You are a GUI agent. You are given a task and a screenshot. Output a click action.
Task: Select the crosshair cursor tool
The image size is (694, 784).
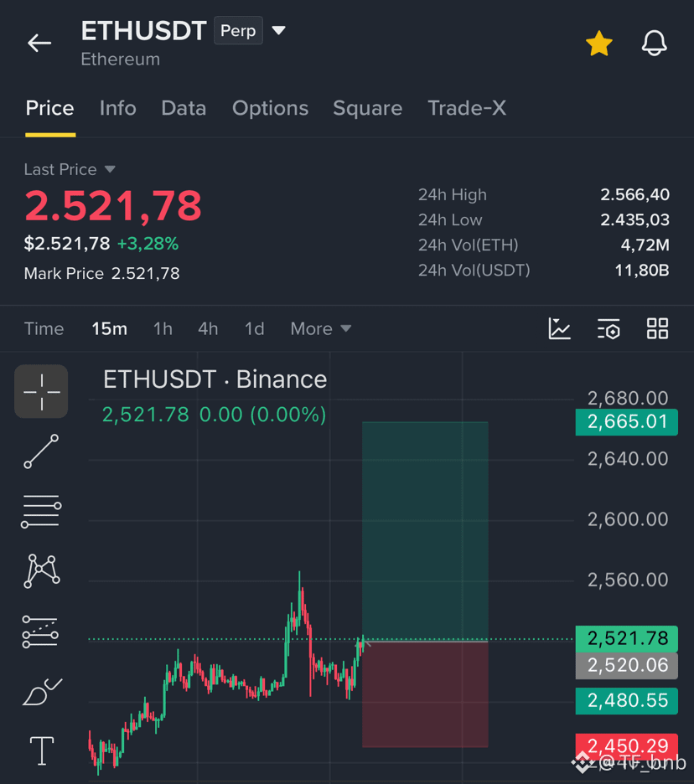tap(41, 391)
